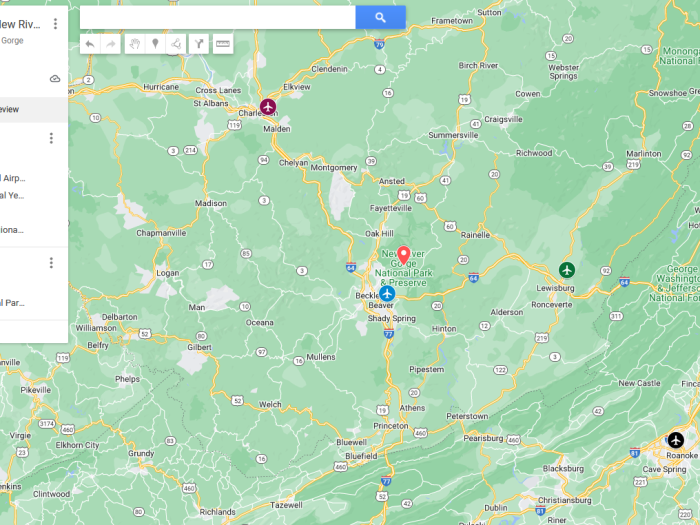Select the 'iona...' layer item
The height and width of the screenshot is (525, 700).
pyautogui.click(x=12, y=230)
